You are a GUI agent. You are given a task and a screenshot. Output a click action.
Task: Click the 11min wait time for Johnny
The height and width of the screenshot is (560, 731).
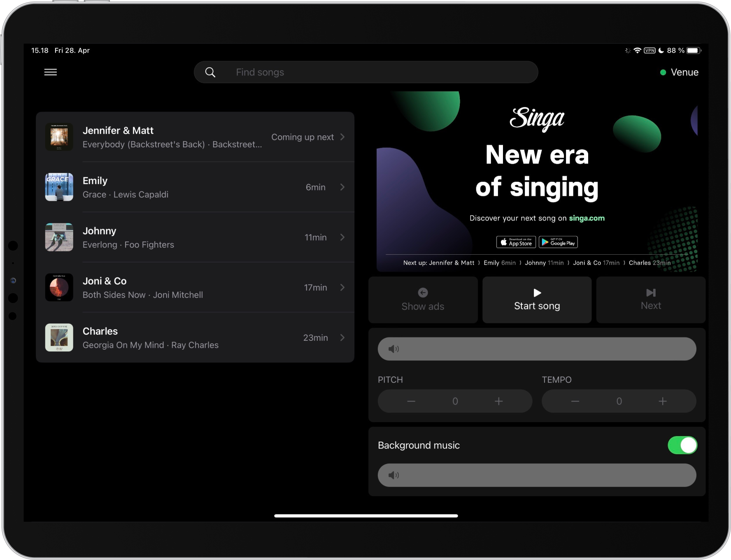coord(316,237)
